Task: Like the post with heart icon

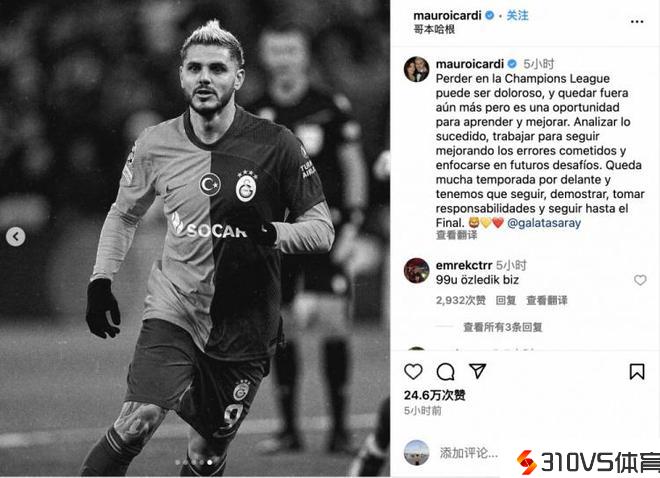Action: [413, 372]
